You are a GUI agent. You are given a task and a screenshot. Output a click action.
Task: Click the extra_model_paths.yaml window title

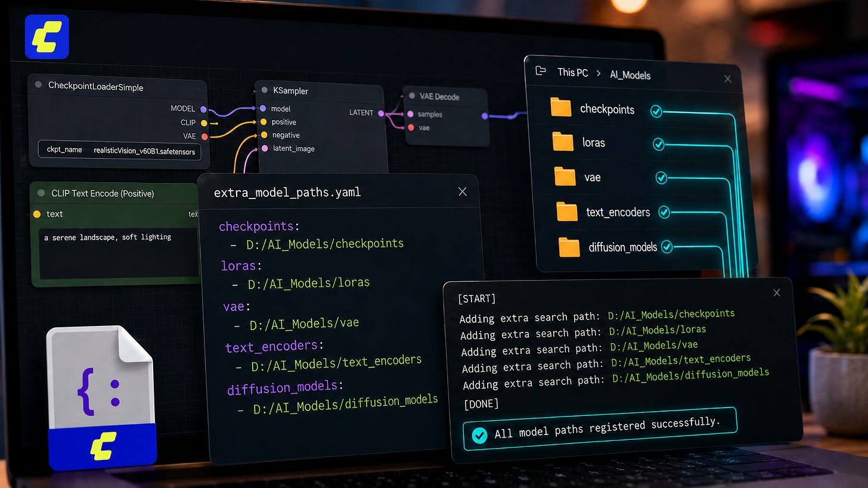tap(287, 192)
